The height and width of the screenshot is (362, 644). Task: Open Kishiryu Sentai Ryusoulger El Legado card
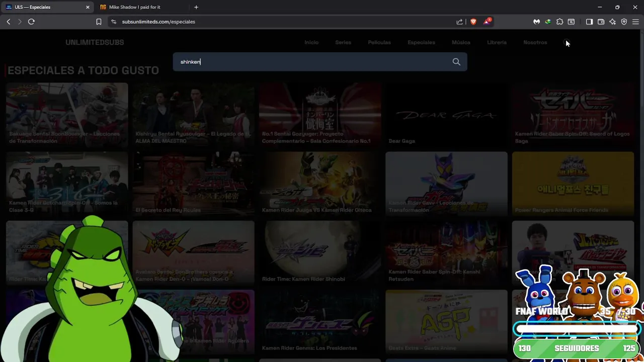pos(193,115)
